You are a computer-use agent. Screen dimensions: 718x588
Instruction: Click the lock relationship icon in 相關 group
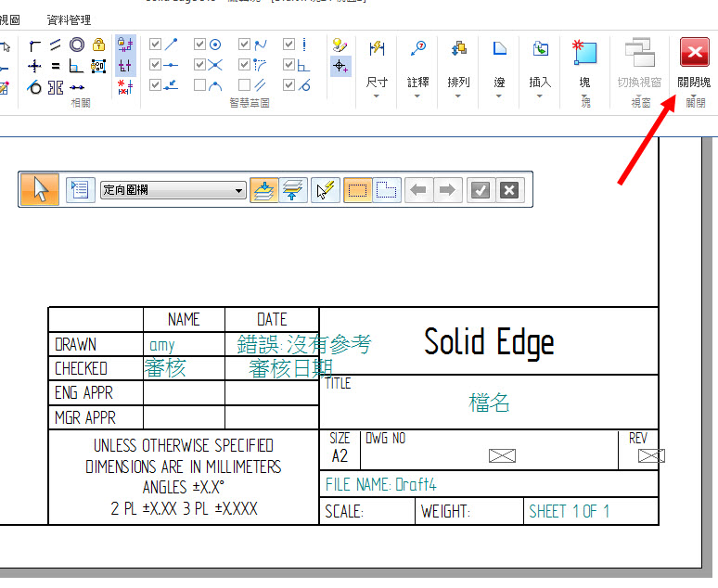(x=98, y=45)
